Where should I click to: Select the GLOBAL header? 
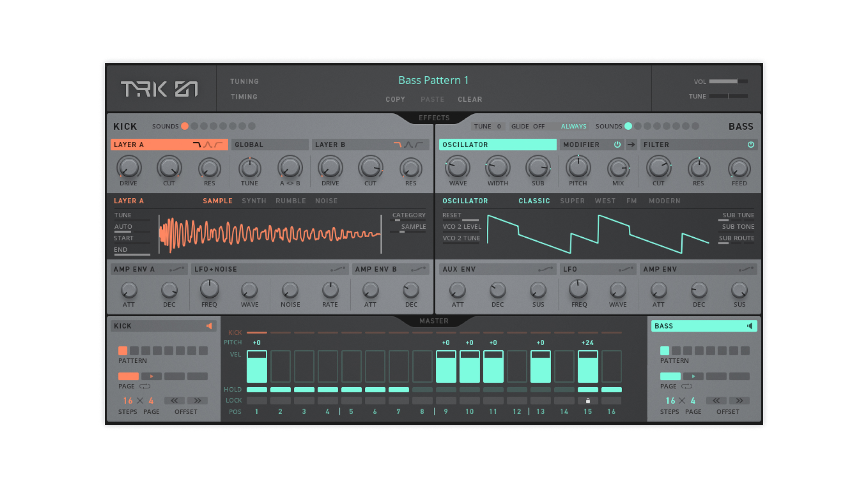(x=270, y=145)
